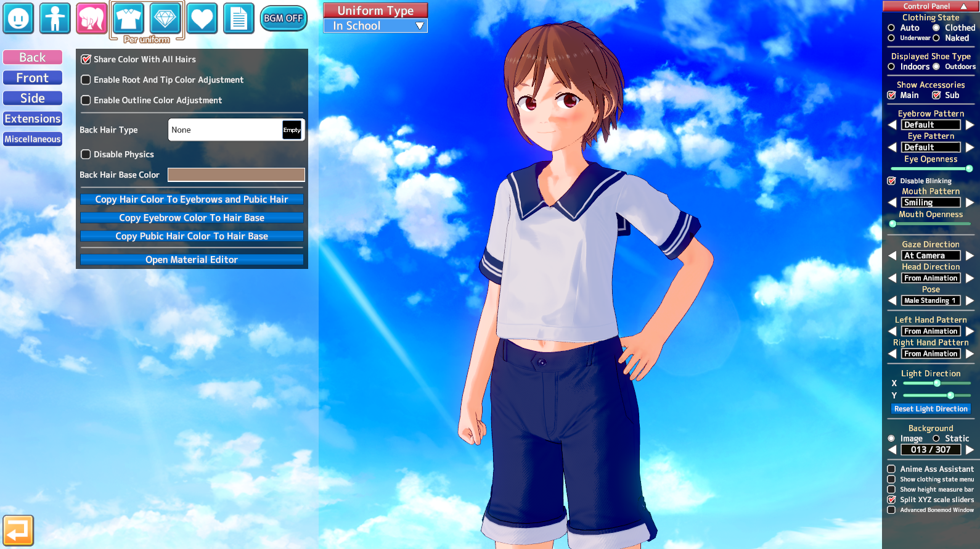The height and width of the screenshot is (549, 980).
Task: Go to next Pose
Action: 970,300
